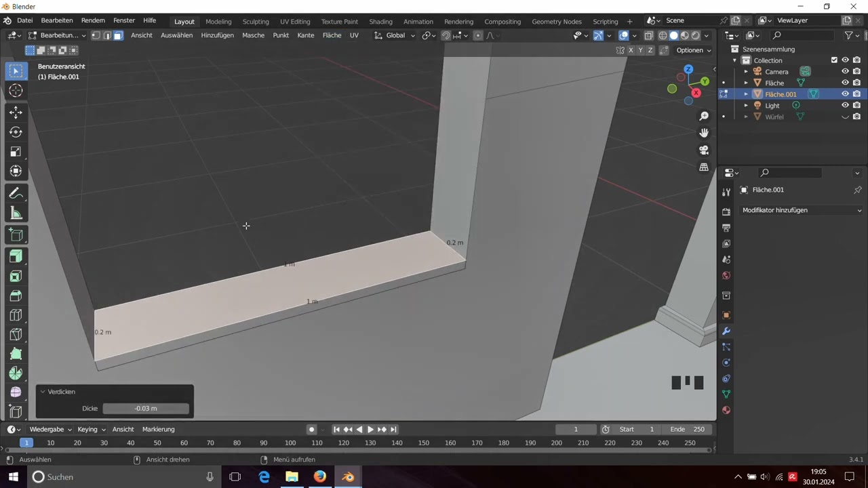Viewport: 868px width, 488px height.
Task: Activate the Inset Faces tool
Action: pos(16,276)
